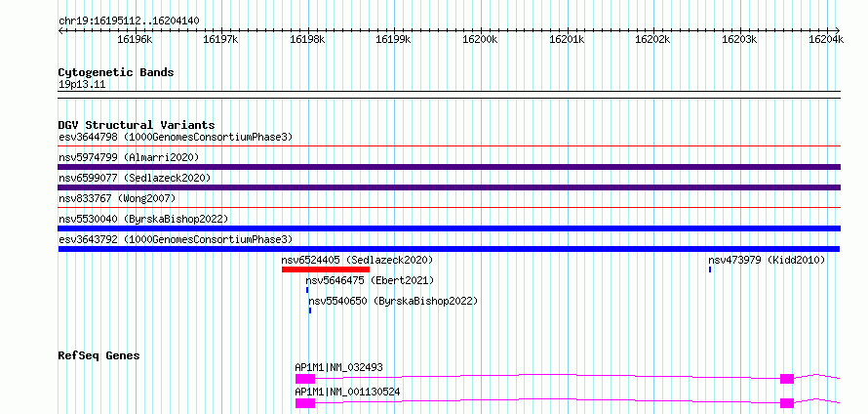This screenshot has height=414, width=868.
Task: Click the right arrowhead of the ruler
Action: click(838, 30)
